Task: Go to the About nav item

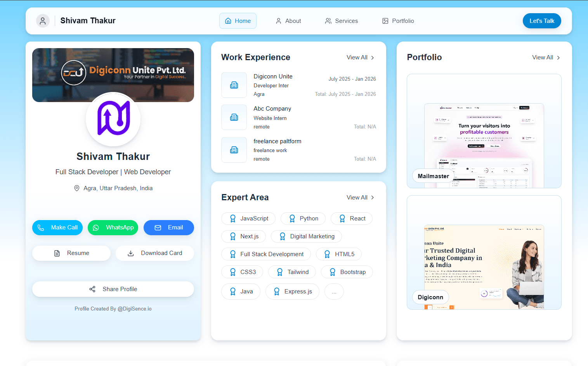Action: pos(288,21)
